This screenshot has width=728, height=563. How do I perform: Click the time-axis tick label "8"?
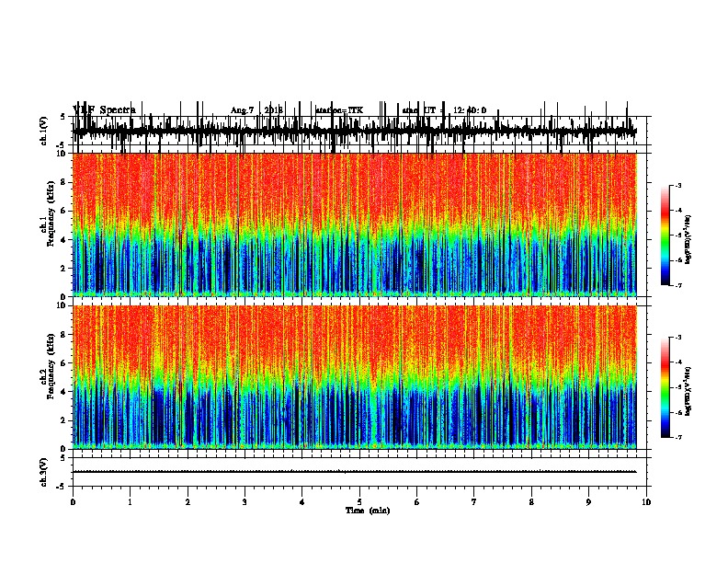(531, 501)
